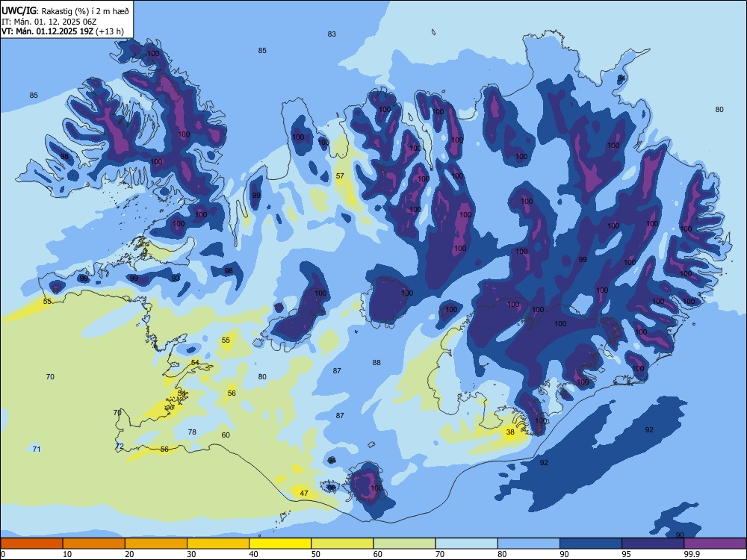Click the initial time line "IT: Mán. 01. 12. 2025 06Z"
Viewport: 747px width, 560px height.
tap(49, 22)
